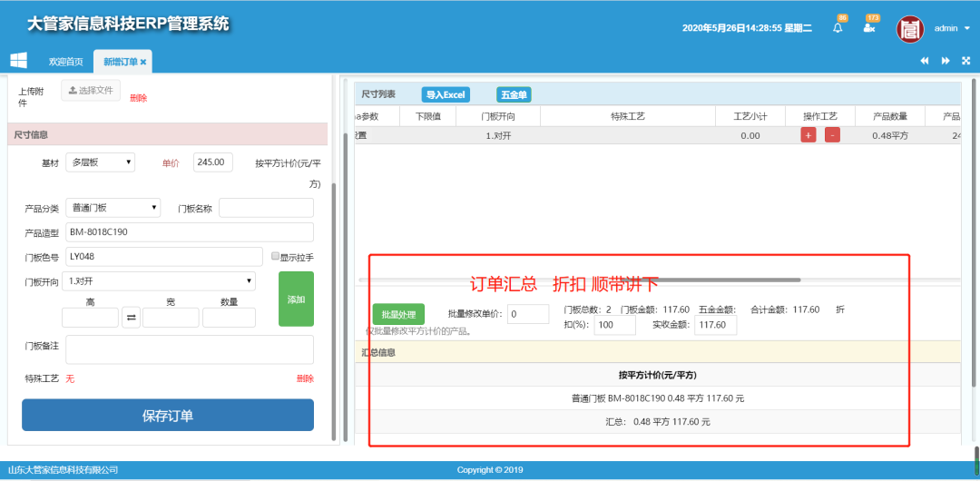Screen dimensions: 980x481
Task: Click the 导入Excel button
Action: 446,94
